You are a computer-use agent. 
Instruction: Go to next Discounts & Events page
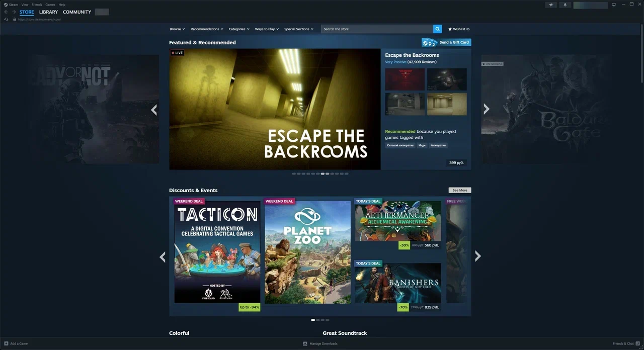point(478,256)
